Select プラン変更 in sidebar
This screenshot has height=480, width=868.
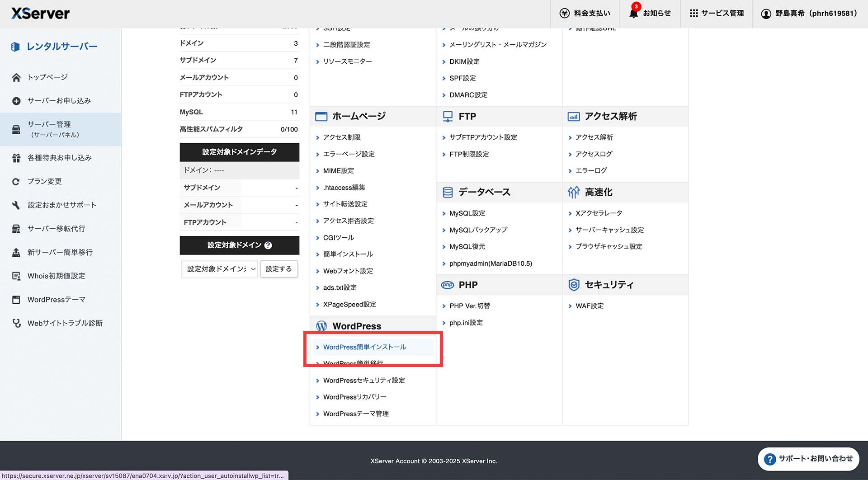tap(44, 182)
